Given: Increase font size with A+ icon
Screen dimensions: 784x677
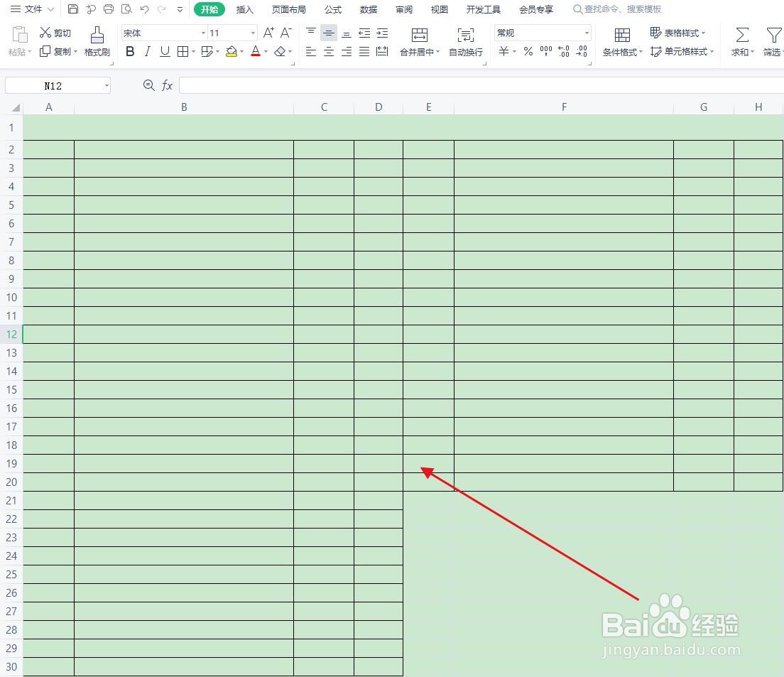Looking at the screenshot, I should (x=268, y=33).
